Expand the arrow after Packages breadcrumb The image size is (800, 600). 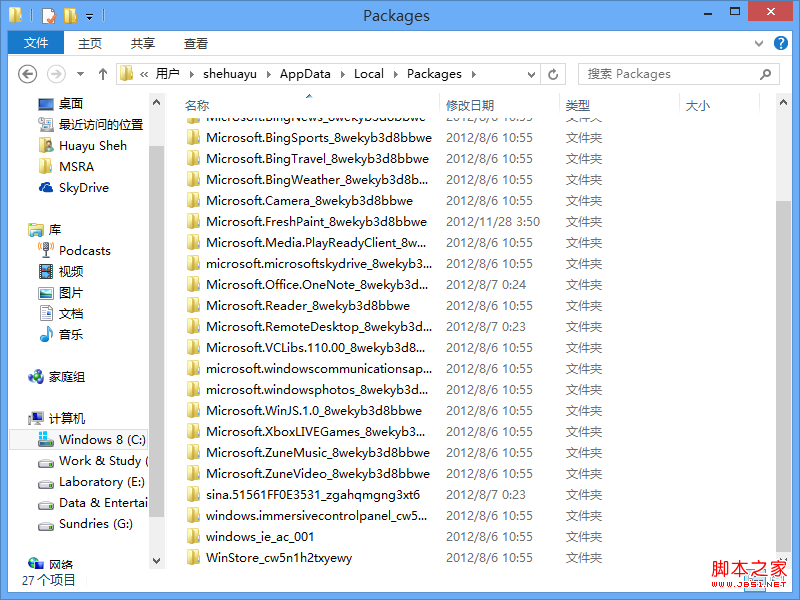(474, 74)
